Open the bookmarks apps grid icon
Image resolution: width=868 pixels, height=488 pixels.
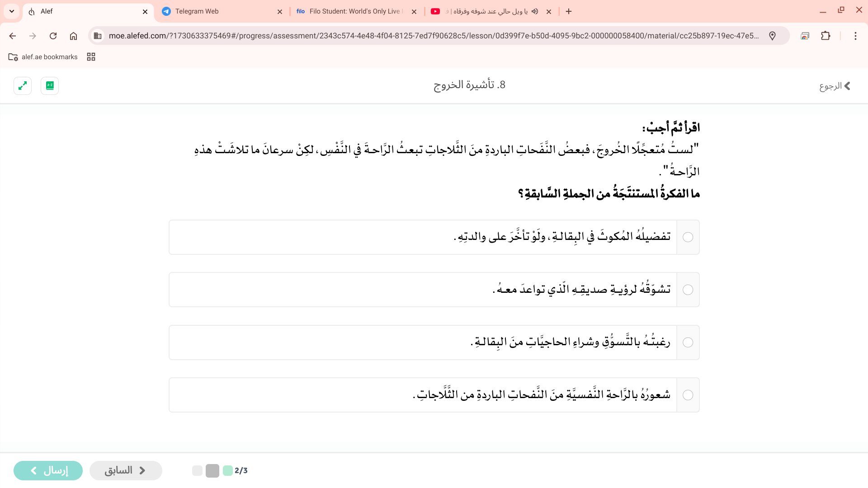point(91,57)
